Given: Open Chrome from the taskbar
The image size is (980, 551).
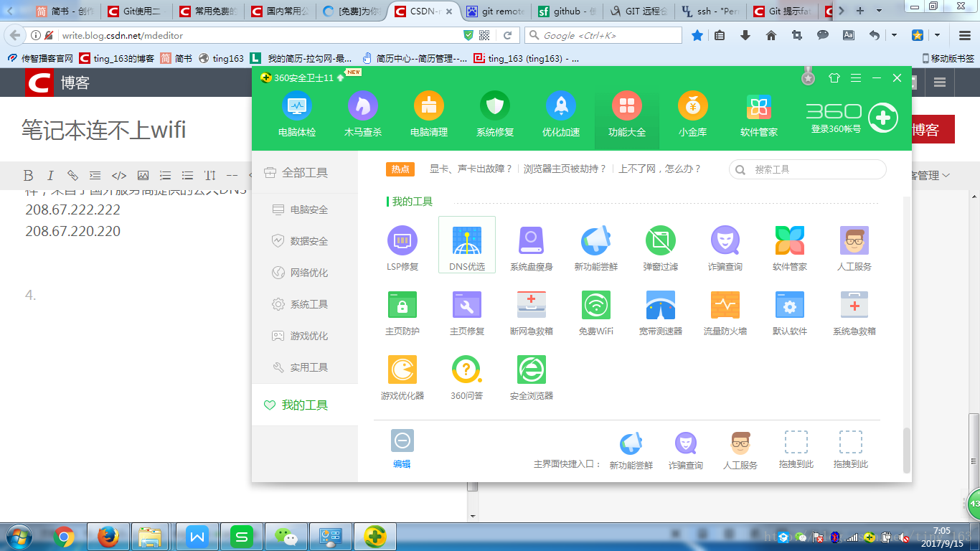Looking at the screenshot, I should click(x=64, y=537).
